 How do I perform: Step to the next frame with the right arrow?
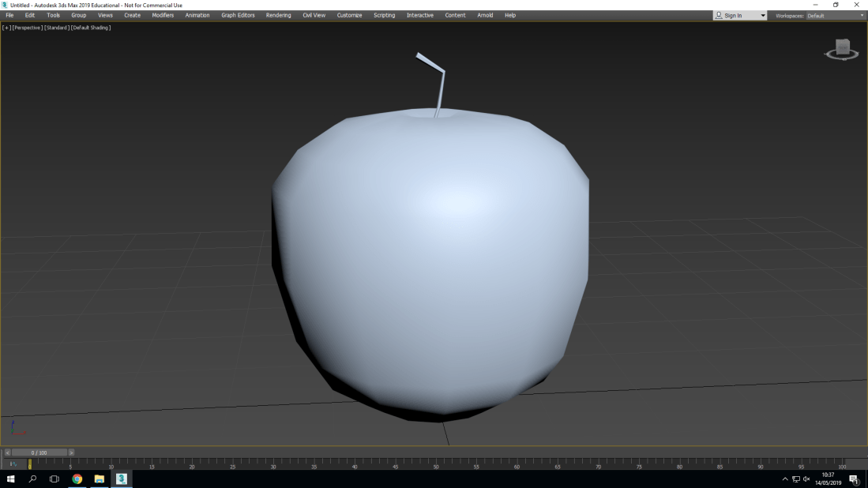click(x=70, y=452)
